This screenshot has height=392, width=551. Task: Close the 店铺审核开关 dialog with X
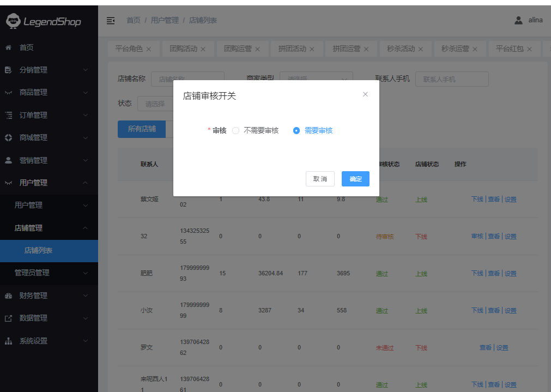[x=365, y=94]
